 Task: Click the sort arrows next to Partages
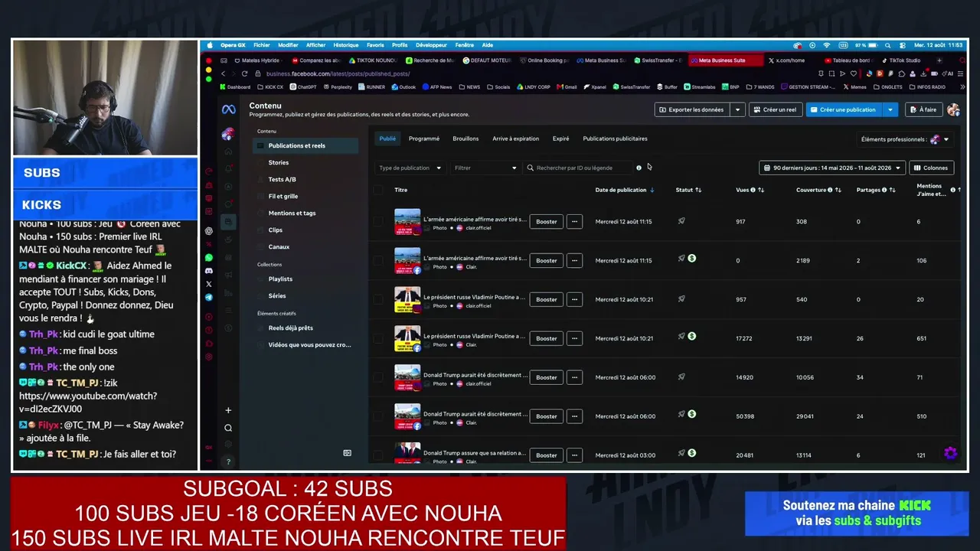[892, 190]
